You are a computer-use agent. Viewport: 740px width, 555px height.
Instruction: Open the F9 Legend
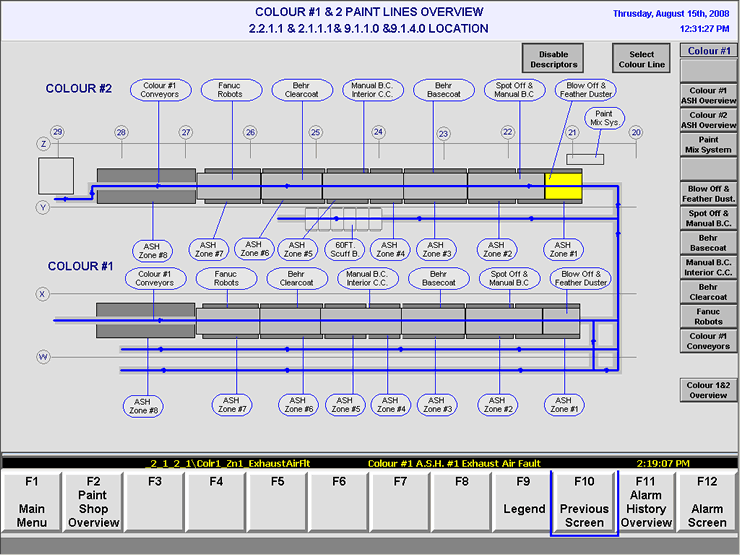(x=523, y=501)
